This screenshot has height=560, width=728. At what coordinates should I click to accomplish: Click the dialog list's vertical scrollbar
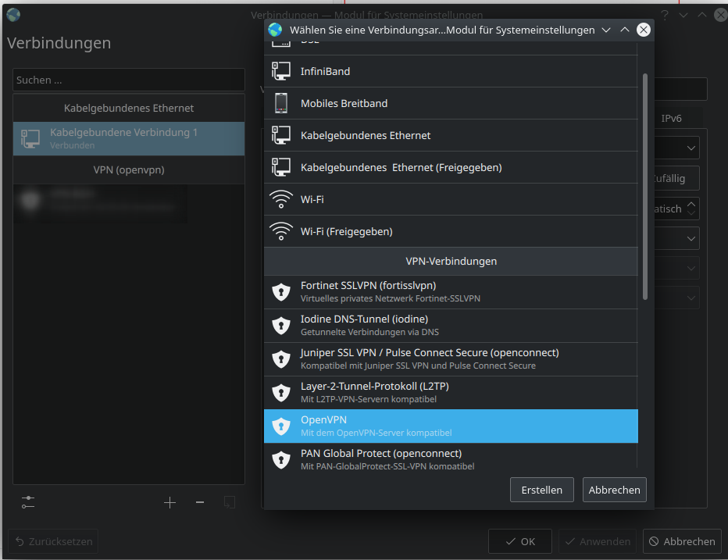tap(644, 187)
